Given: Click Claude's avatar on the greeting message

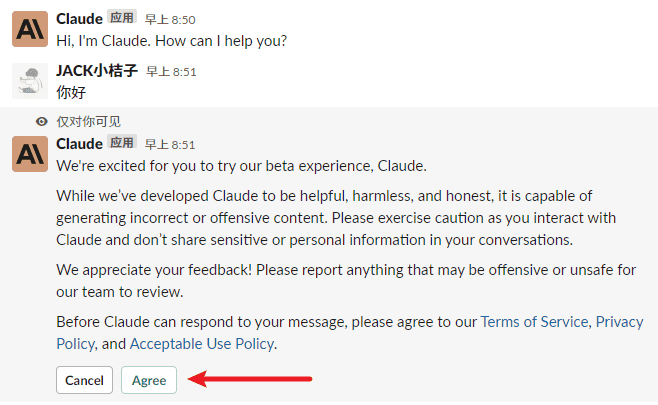Looking at the screenshot, I should 30,29.
